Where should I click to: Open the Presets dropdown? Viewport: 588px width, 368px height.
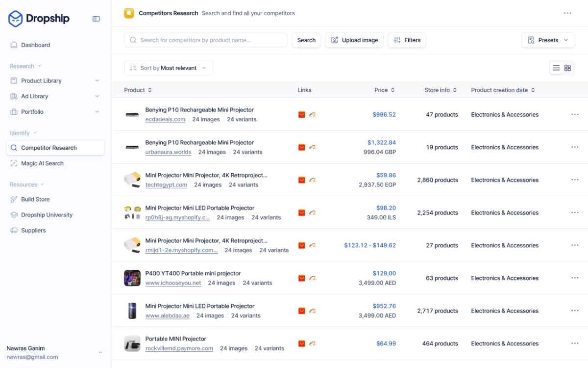[x=548, y=40]
